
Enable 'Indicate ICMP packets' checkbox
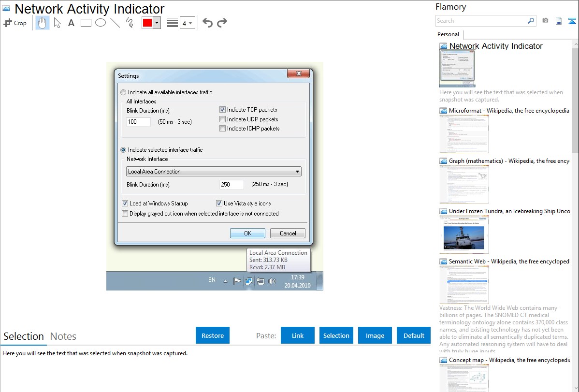222,128
